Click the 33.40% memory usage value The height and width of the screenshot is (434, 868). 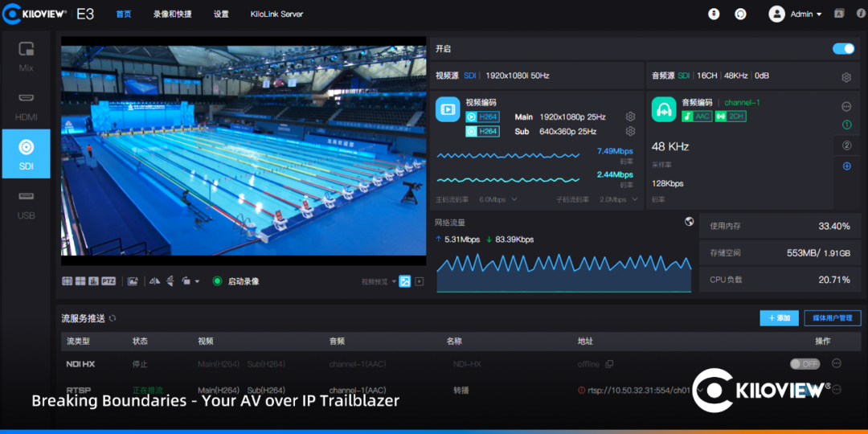click(834, 226)
